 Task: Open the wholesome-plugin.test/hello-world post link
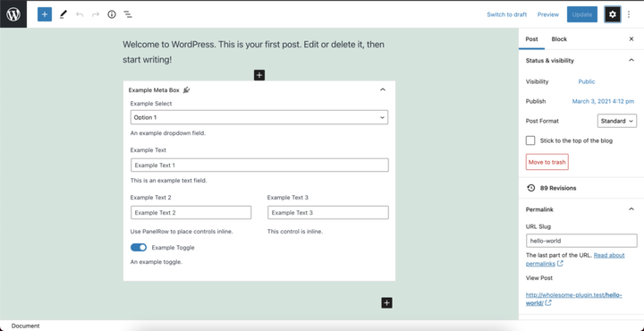[573, 299]
